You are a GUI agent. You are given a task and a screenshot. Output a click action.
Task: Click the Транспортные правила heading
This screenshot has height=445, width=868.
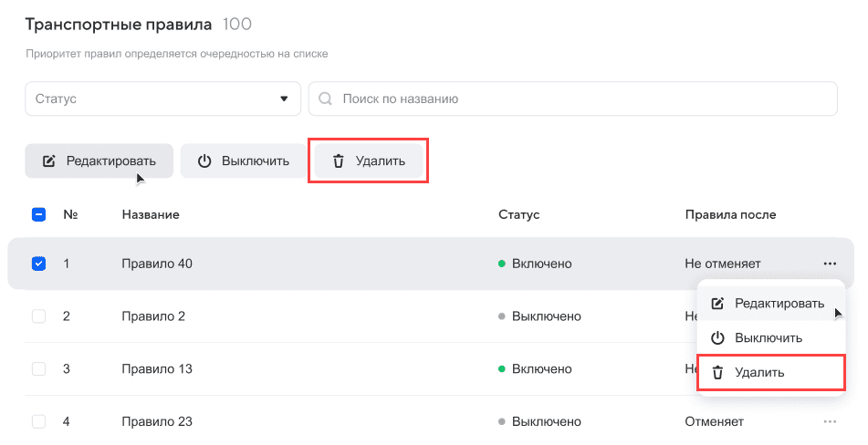119,25
